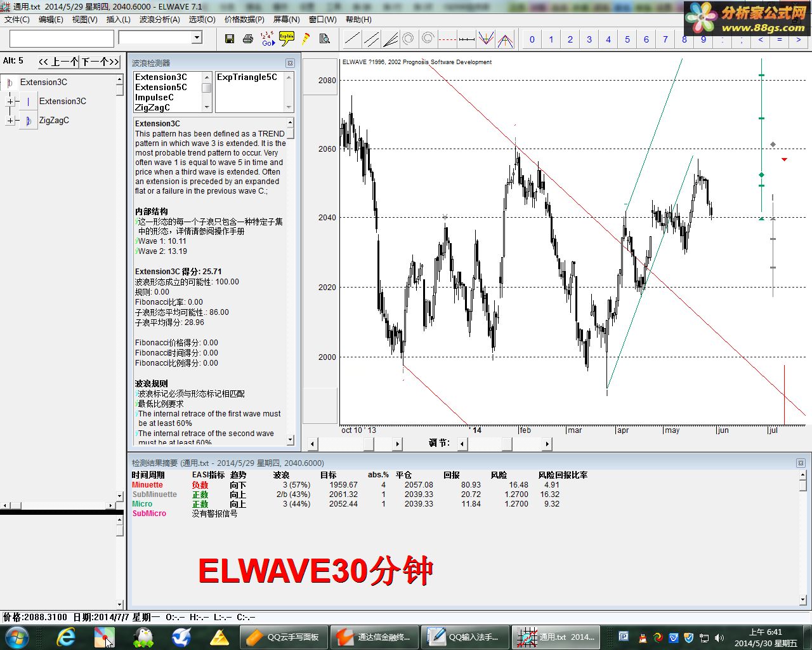
Task: Click chart horizontal scrollbar left arrow
Action: (x=312, y=444)
